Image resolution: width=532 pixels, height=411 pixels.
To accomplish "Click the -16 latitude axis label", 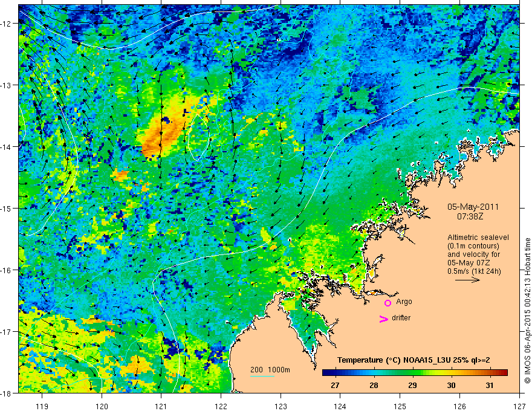I will click(6, 270).
